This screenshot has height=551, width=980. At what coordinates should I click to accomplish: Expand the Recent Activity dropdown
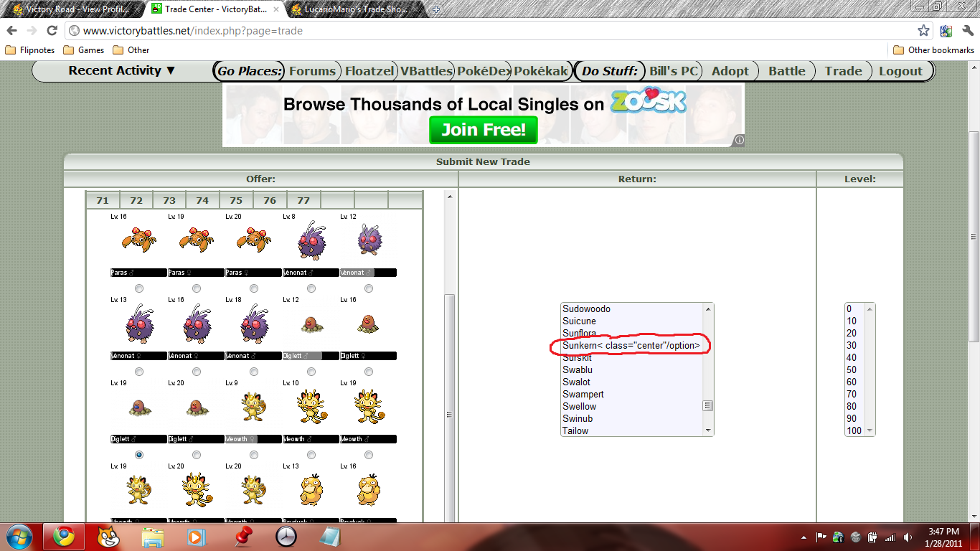pyautogui.click(x=121, y=71)
